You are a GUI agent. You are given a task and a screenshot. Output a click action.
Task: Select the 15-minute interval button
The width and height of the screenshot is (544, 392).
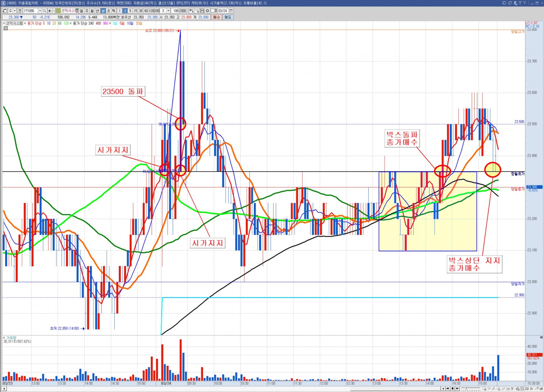135,11
